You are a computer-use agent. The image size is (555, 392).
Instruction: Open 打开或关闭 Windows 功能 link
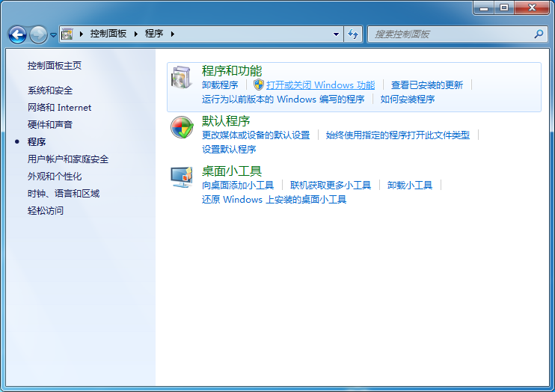click(320, 85)
